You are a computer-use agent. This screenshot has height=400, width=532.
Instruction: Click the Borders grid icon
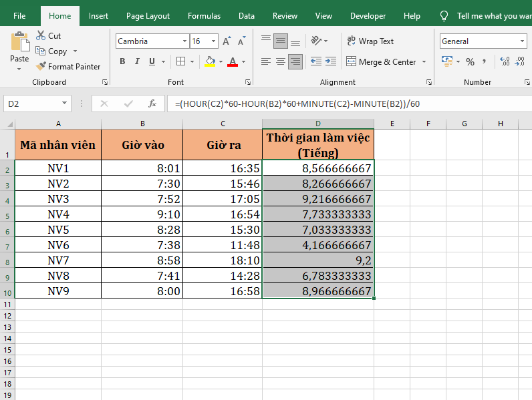pos(180,61)
